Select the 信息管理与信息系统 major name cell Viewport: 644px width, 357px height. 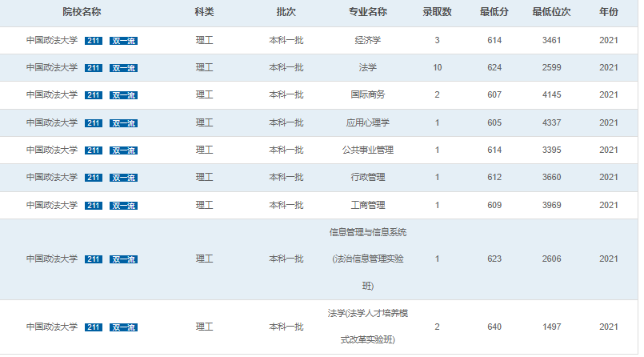(367, 259)
